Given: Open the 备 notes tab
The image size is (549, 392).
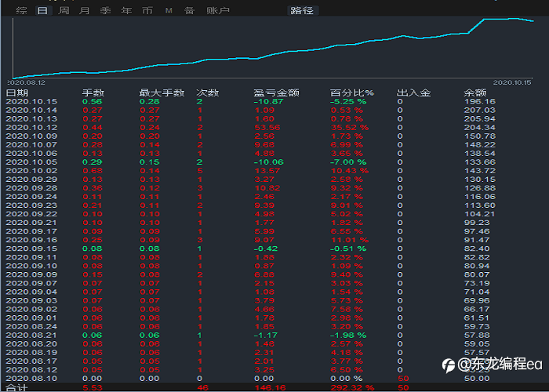Looking at the screenshot, I should coord(190,10).
